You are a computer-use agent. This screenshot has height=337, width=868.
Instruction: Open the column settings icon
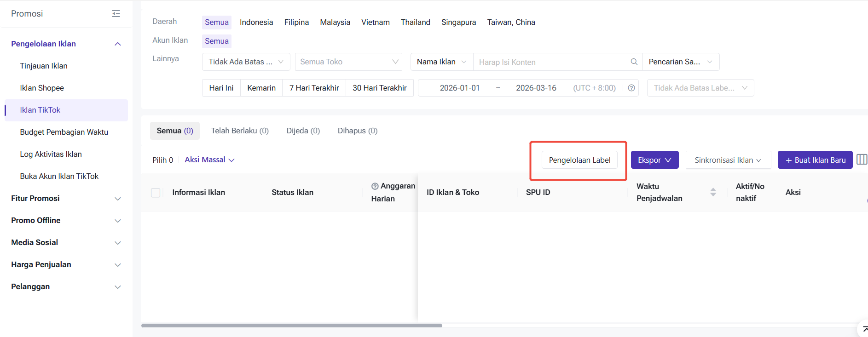point(862,160)
